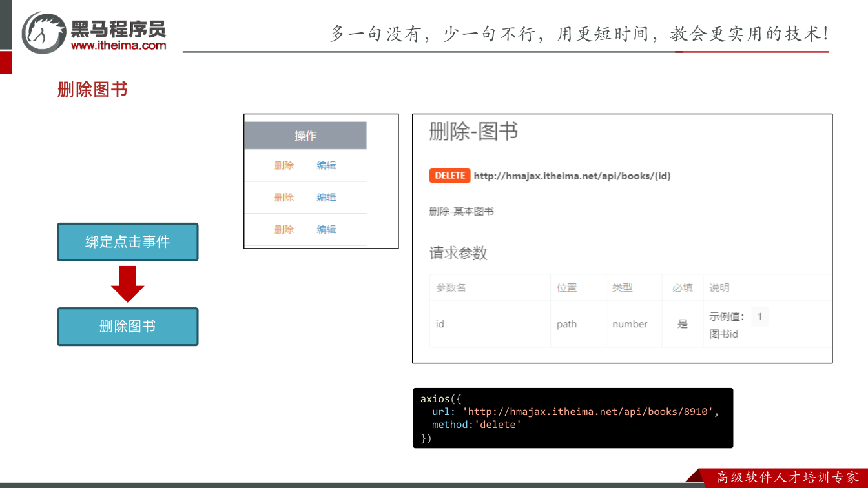The height and width of the screenshot is (488, 868).
Task: Click the 参数名 column header
Action: pos(451,288)
